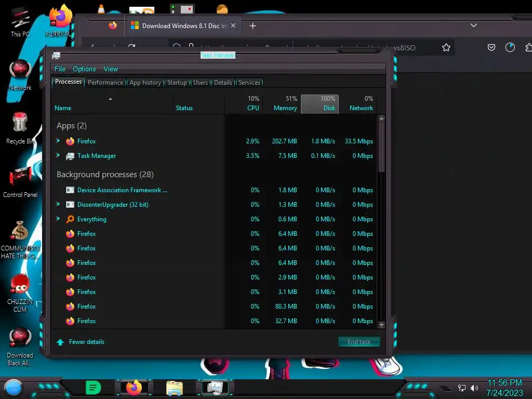Expand the Everything background process

(x=58, y=219)
